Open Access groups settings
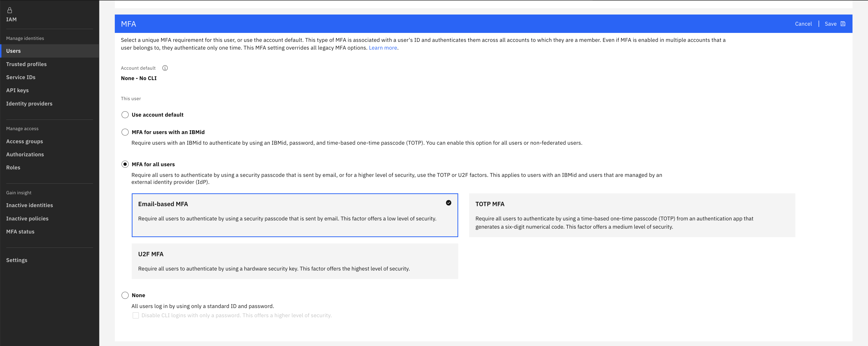868x346 pixels. pos(25,141)
